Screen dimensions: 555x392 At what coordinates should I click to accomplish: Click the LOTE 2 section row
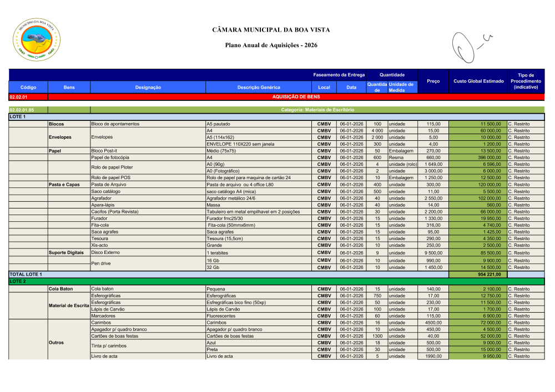[276, 282]
